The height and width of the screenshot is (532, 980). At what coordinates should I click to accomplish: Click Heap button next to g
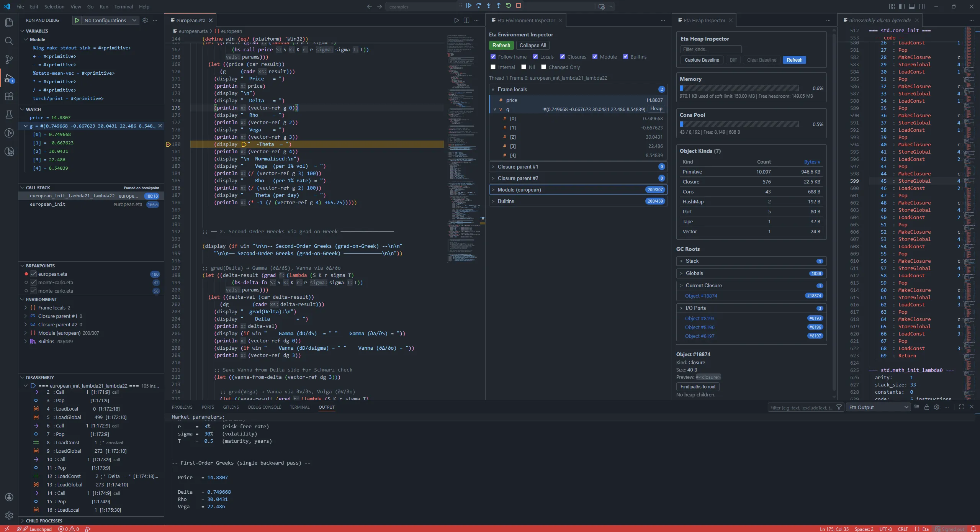coord(656,109)
